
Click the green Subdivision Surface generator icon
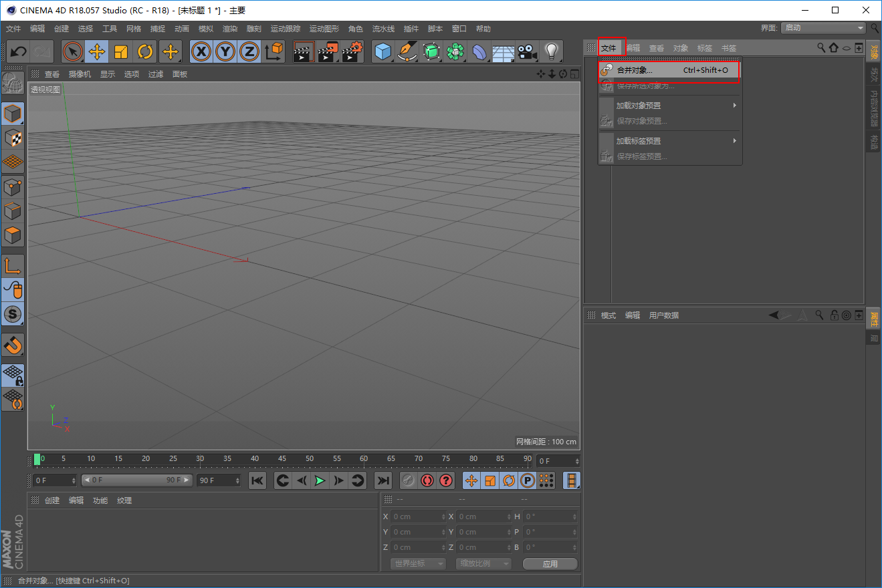[x=431, y=51]
